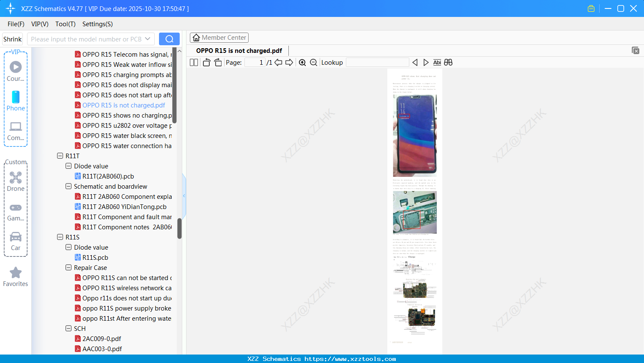The width and height of the screenshot is (644, 363).
Task: Click the circuit board photo in the PDF
Action: [x=415, y=212]
